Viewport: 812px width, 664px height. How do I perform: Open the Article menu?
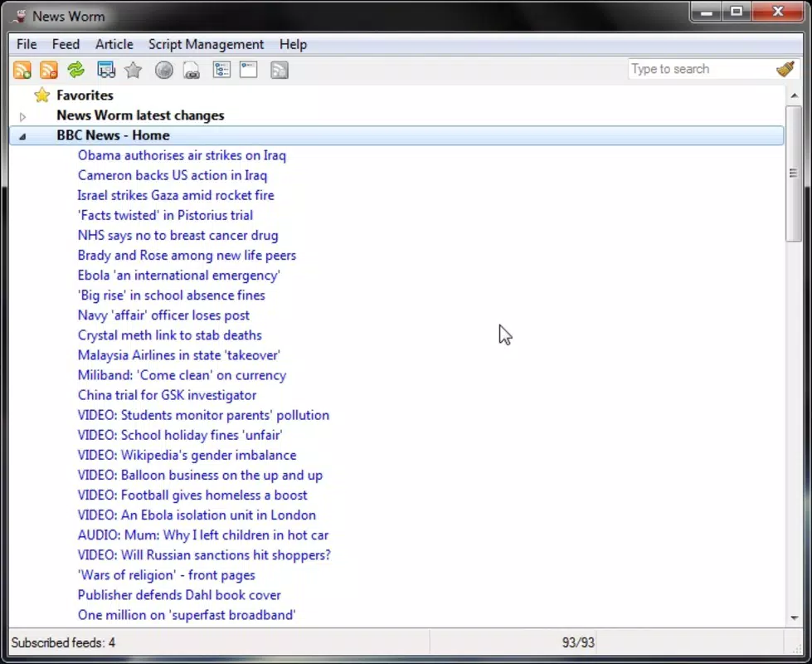(114, 45)
